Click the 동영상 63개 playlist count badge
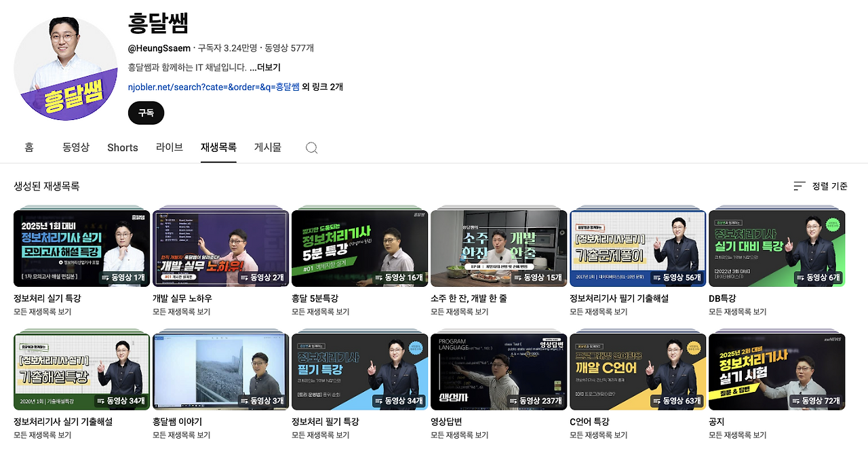Screen dimensions: 868x453 [x=676, y=401]
